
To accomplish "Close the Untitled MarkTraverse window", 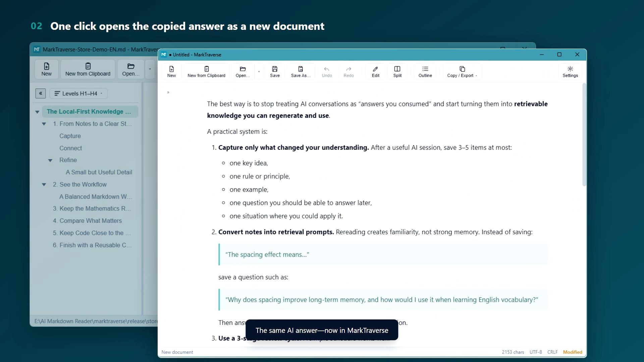I will coord(577,55).
